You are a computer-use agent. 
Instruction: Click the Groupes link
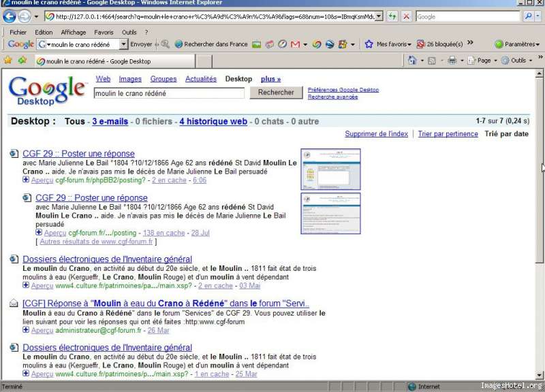(163, 79)
